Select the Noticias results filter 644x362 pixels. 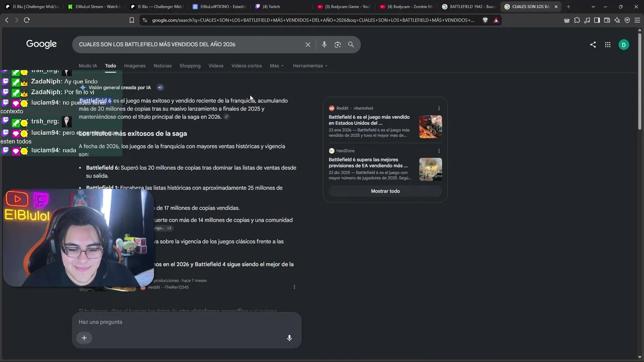(x=163, y=66)
